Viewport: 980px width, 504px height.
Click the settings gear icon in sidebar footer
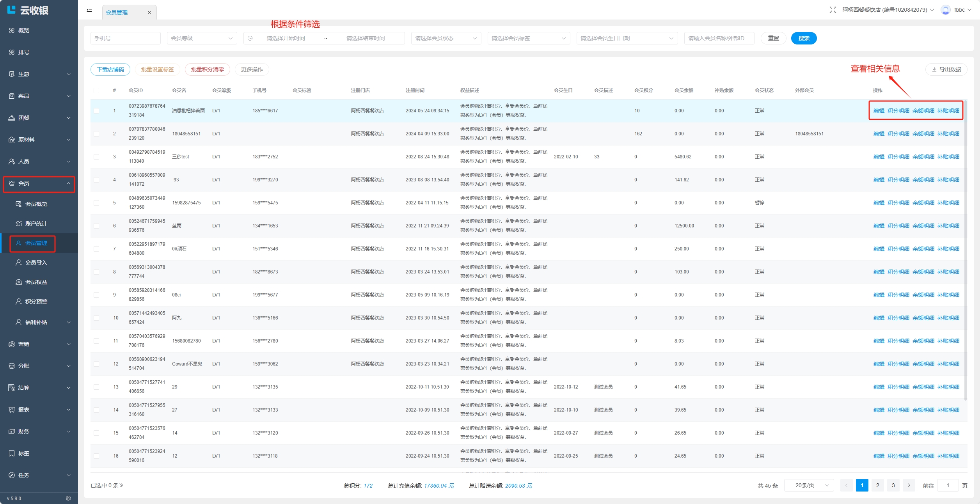pyautogui.click(x=68, y=498)
